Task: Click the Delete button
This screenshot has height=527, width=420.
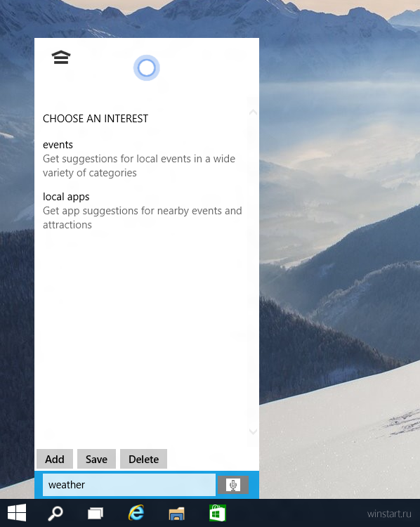Action: coord(143,459)
